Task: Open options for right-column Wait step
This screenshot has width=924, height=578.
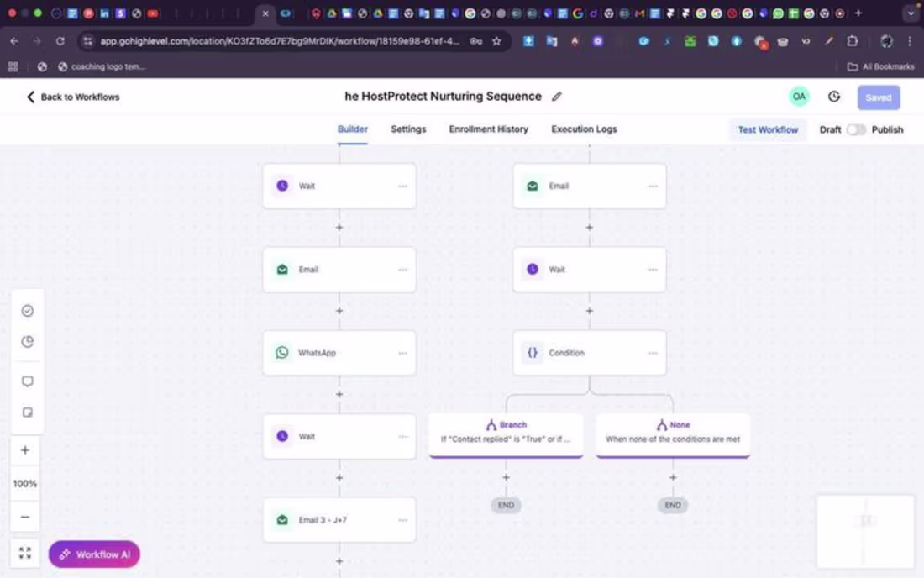Action: coord(653,270)
